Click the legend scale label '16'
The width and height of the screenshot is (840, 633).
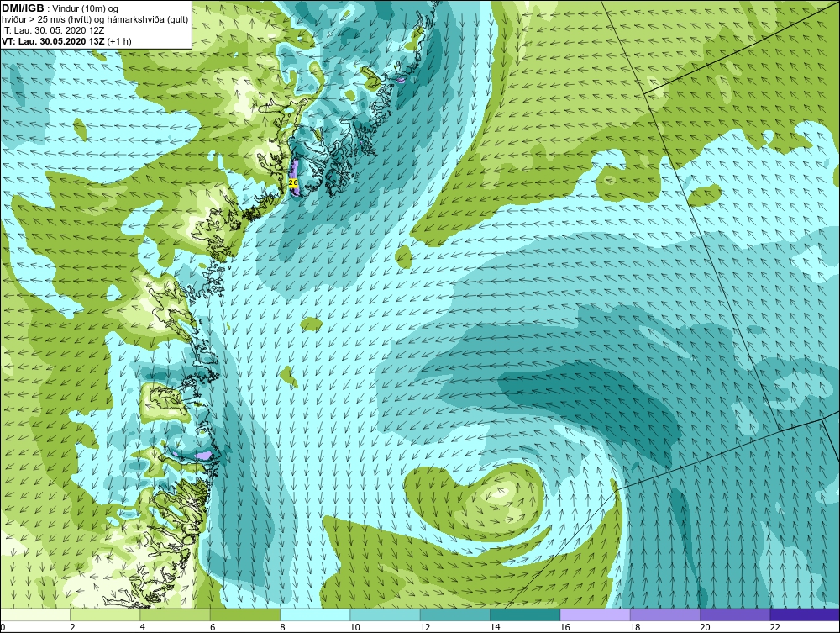[x=564, y=627]
